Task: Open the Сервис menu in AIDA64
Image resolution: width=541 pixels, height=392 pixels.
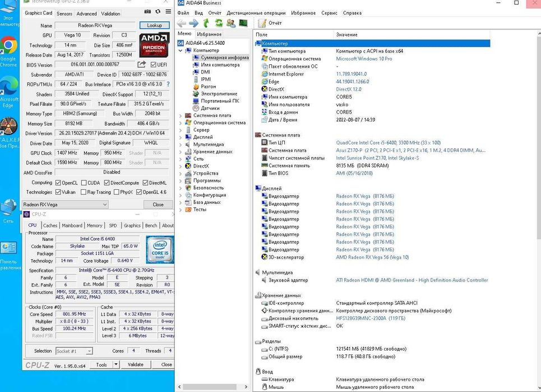Action: click(x=329, y=13)
